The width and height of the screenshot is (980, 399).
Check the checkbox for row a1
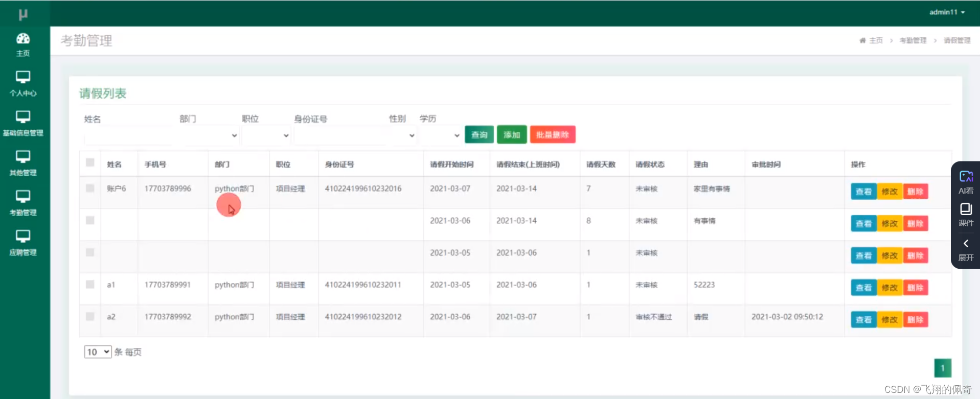(90, 284)
